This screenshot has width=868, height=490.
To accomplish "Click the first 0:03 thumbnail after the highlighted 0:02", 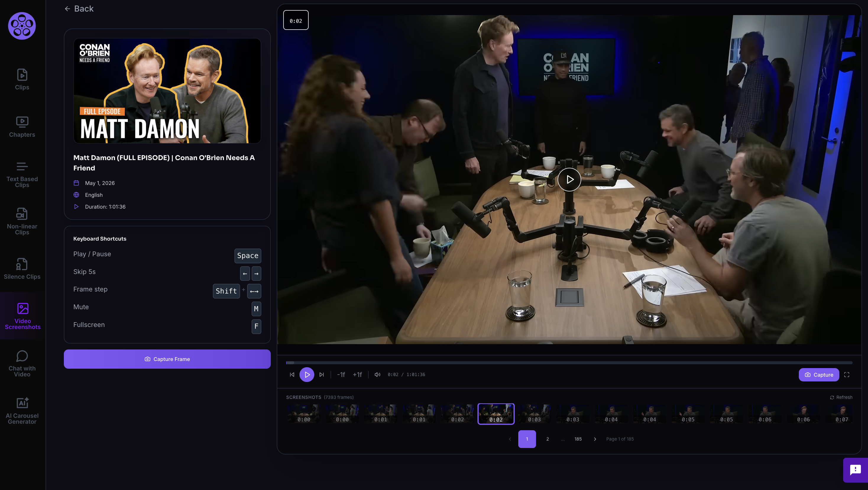I will tap(534, 414).
